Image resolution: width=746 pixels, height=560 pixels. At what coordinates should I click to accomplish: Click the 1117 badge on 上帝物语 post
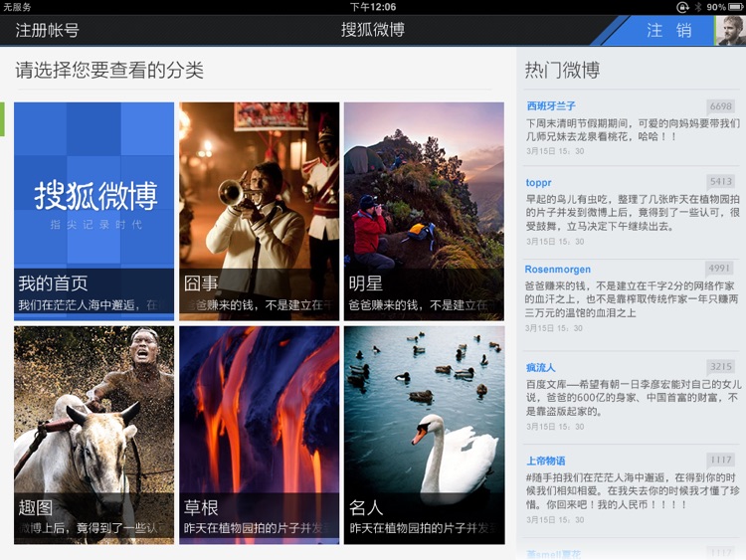point(720,460)
